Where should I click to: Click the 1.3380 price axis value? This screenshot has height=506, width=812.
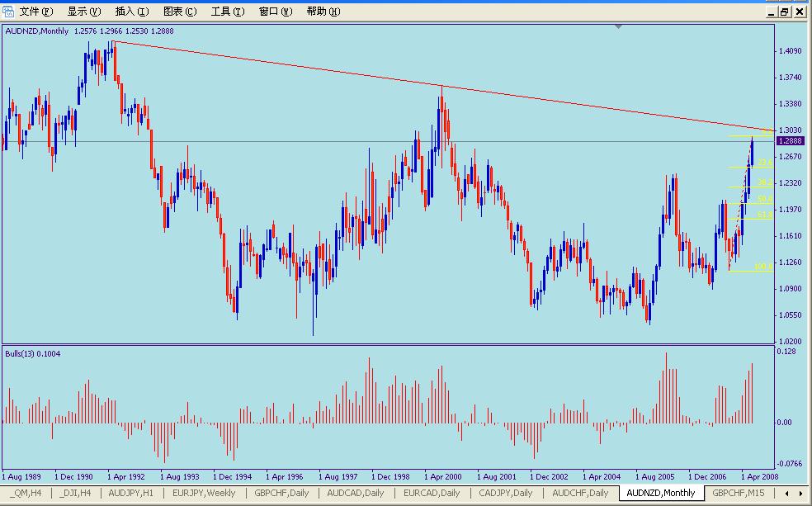point(791,103)
